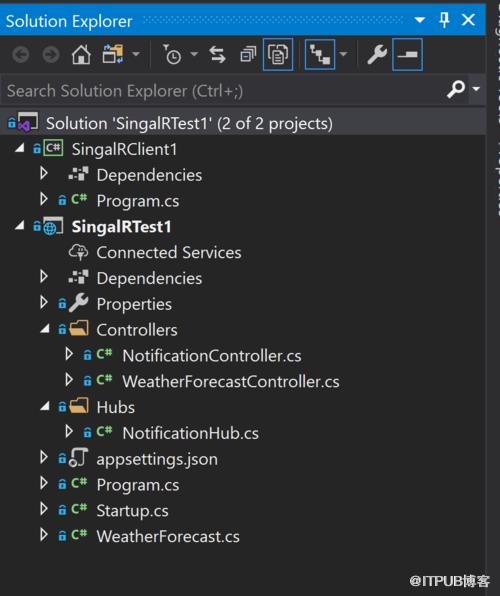Select appsettings.json file

[157, 459]
